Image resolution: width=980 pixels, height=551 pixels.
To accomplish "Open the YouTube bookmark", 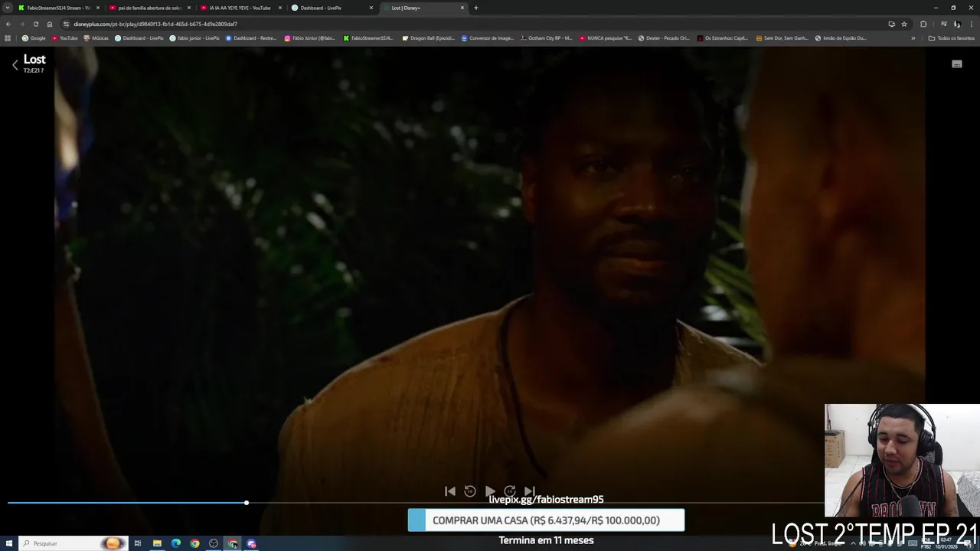I will (64, 38).
